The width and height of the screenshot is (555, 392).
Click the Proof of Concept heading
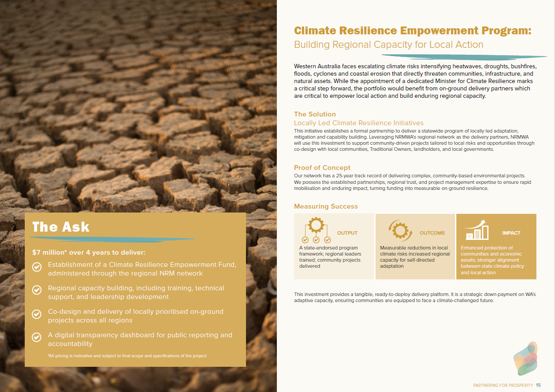[x=322, y=168]
